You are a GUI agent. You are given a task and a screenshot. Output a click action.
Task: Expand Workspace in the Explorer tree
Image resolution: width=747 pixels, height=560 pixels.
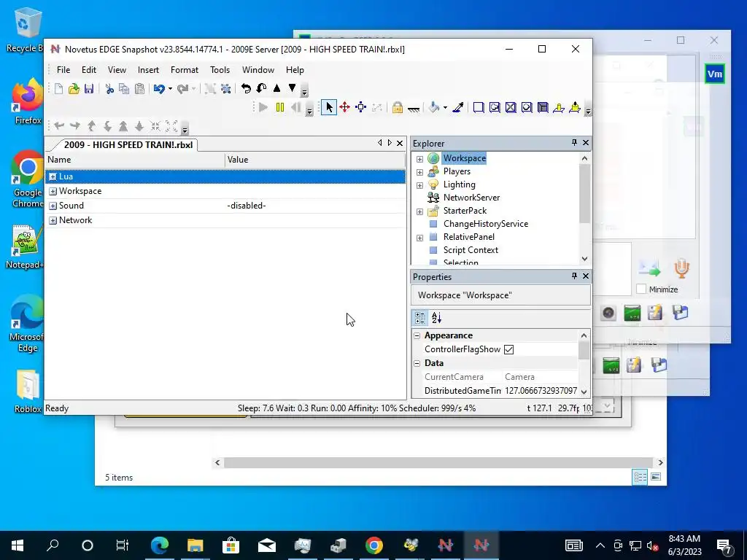[419, 159]
